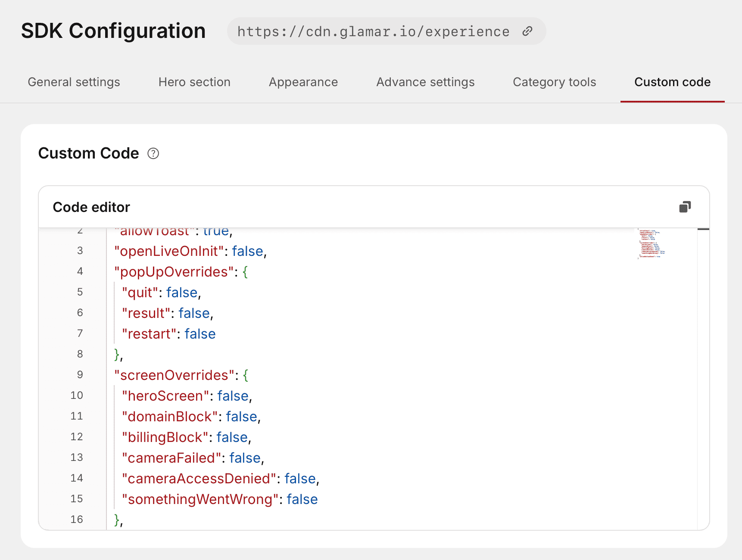Select the Advance settings tab
Screen dimensions: 742x560
[x=425, y=82]
